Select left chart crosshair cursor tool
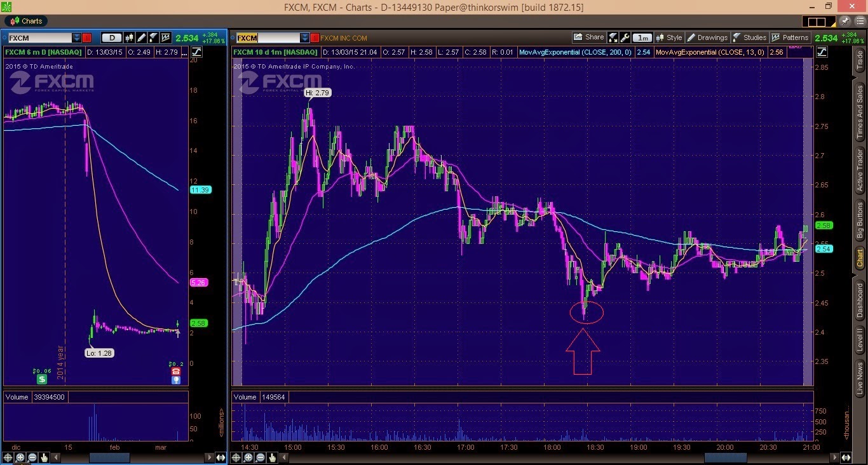 (8, 457)
